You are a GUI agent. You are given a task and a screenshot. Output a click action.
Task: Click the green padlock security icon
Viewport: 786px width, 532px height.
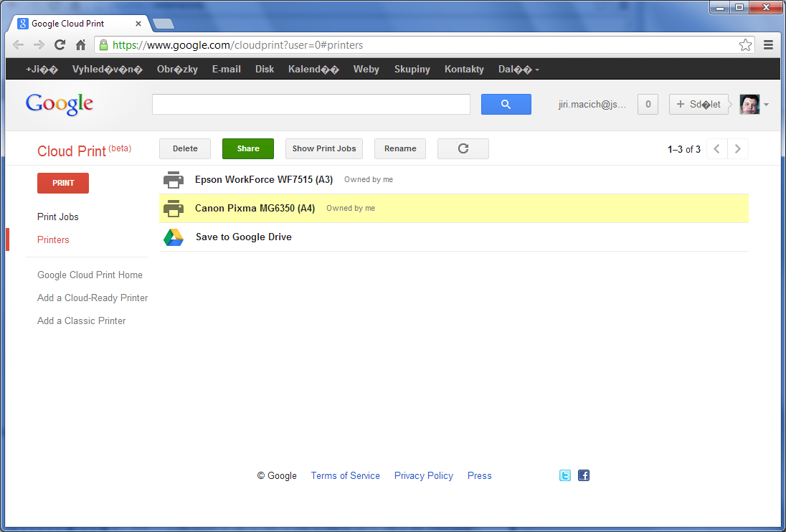(103, 45)
